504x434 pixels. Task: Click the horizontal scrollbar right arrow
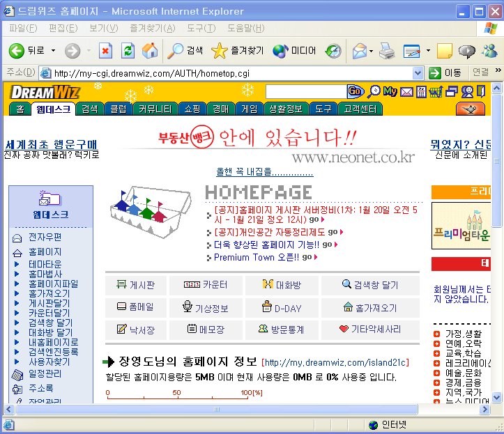point(484,409)
